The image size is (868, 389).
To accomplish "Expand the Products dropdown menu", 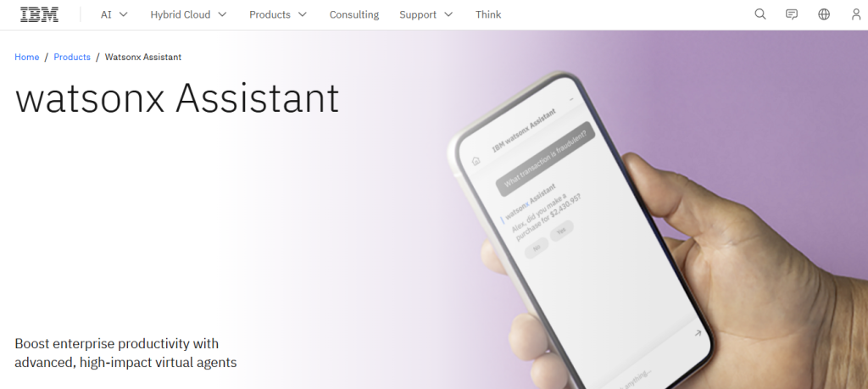I will (278, 15).
